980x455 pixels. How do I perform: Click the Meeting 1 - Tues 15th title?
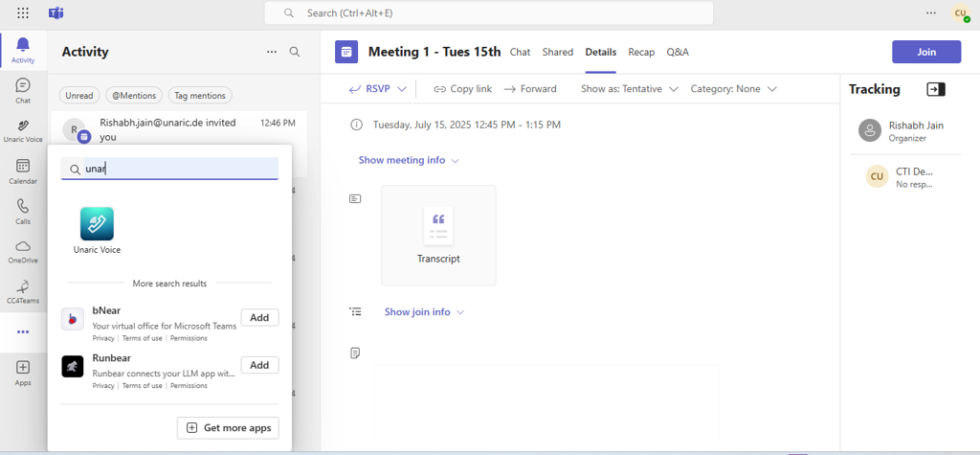coord(434,52)
